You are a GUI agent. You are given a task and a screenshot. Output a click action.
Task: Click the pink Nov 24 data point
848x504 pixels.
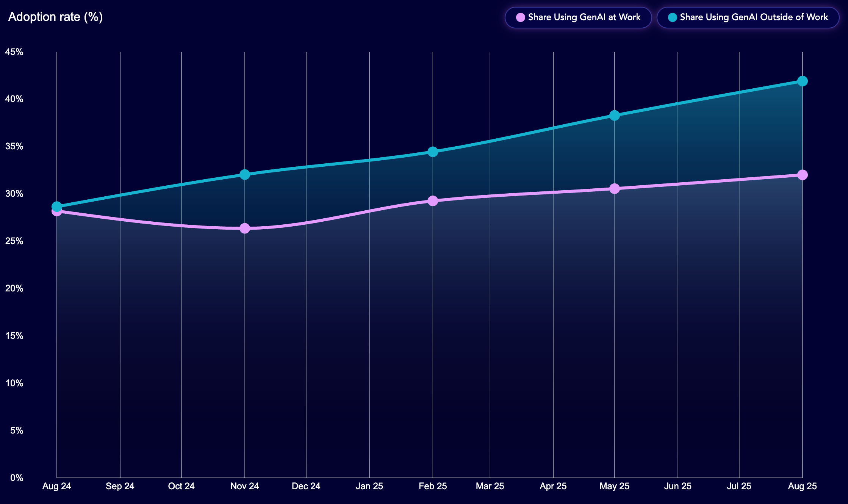(245, 228)
